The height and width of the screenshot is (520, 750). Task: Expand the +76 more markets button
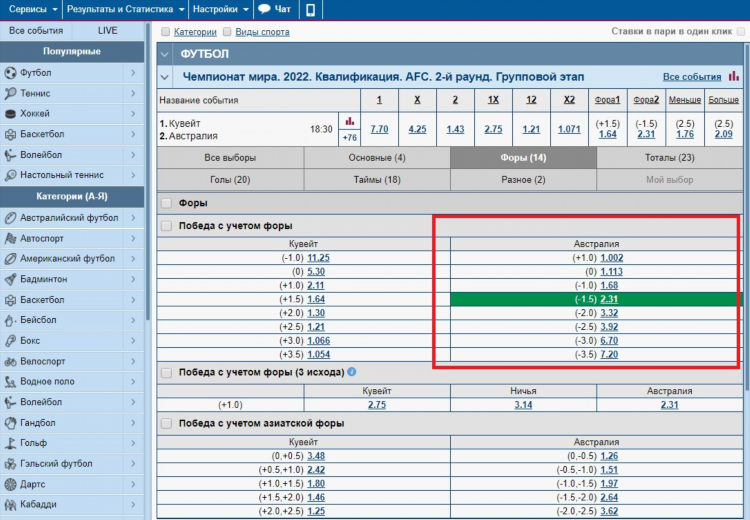(x=350, y=138)
